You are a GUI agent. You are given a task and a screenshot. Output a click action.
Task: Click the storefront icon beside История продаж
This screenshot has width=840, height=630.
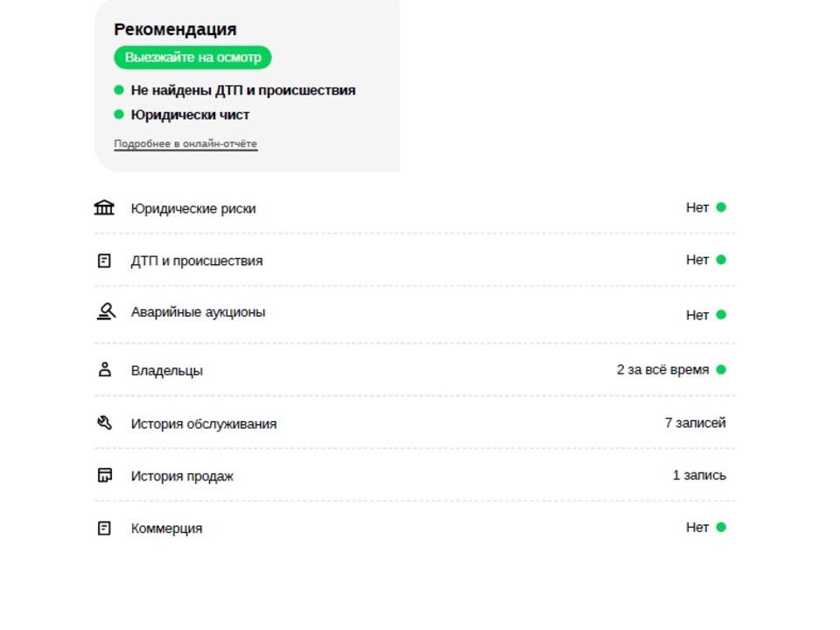click(x=105, y=475)
